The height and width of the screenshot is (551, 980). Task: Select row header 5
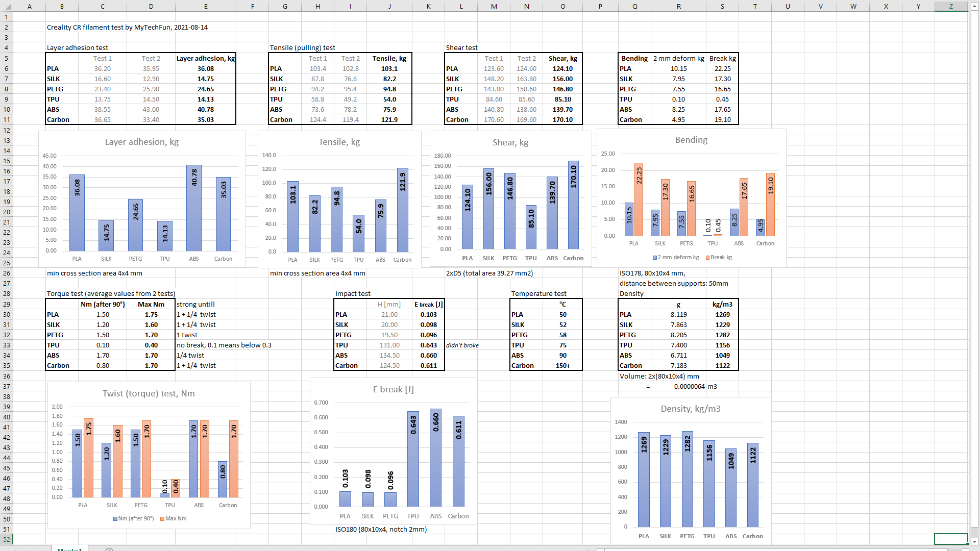pyautogui.click(x=6, y=59)
